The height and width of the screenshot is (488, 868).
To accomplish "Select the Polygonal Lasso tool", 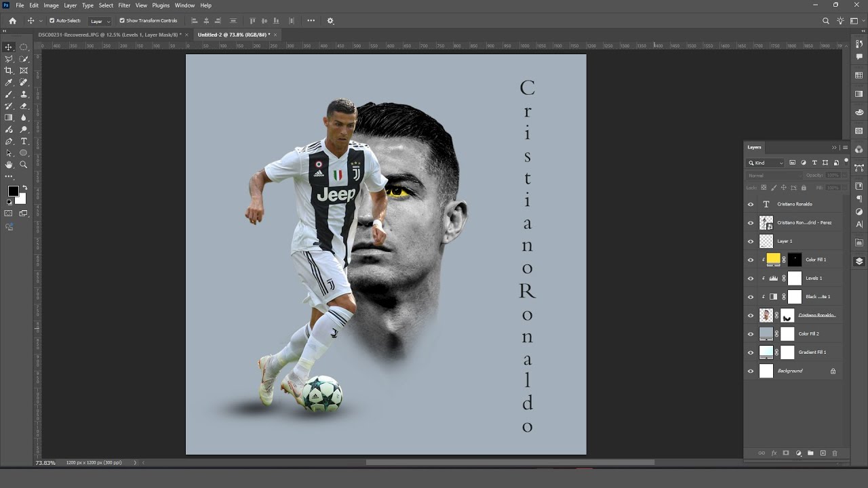I will coord(9,59).
